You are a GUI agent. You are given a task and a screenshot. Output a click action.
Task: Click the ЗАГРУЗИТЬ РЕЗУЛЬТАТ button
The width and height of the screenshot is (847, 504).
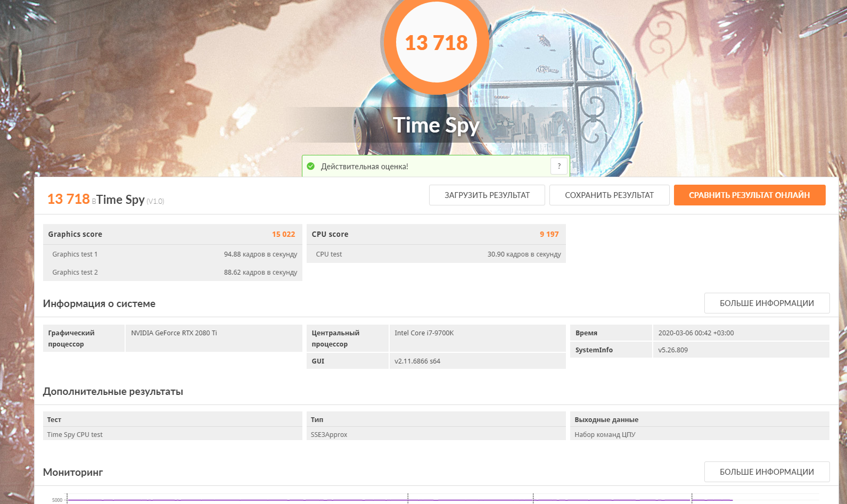487,195
